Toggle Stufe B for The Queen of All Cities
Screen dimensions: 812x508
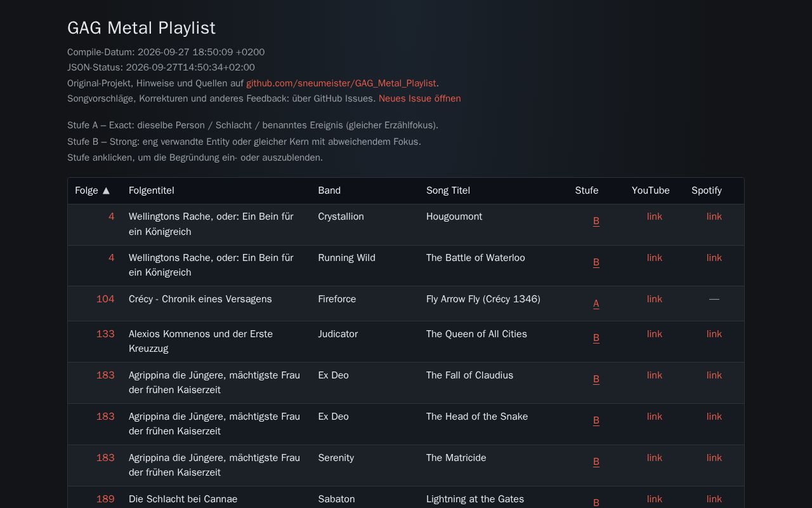coord(596,338)
